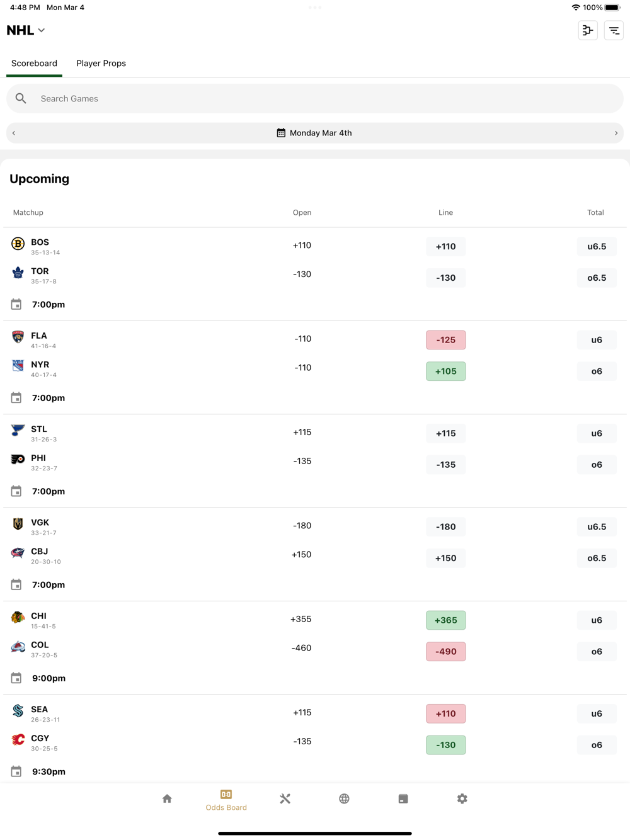This screenshot has width=630, height=840.
Task: Open the bracket view icon
Action: tap(588, 30)
